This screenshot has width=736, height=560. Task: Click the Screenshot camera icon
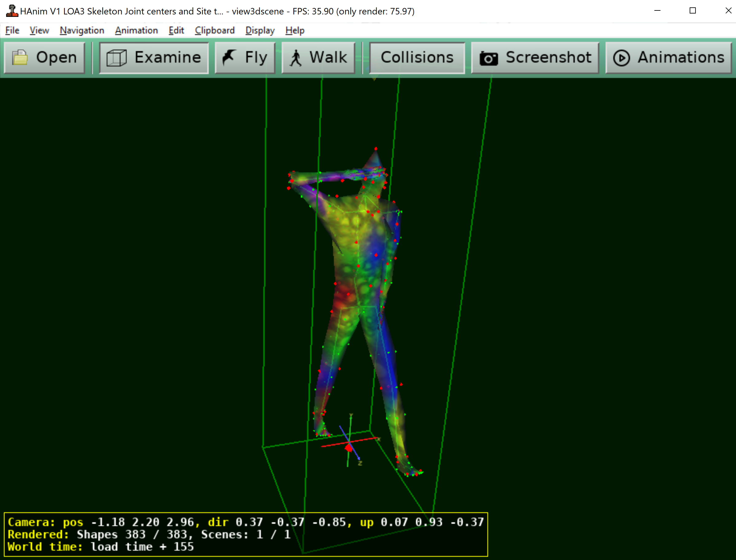489,58
